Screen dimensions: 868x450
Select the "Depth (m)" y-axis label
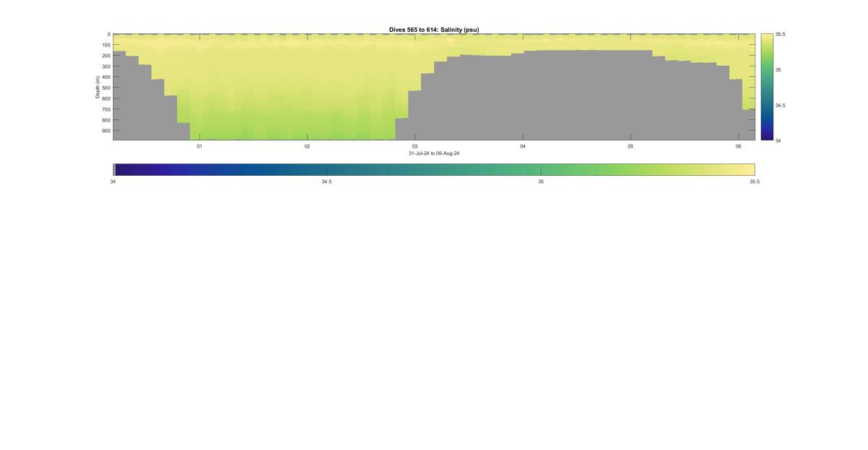coord(97,87)
